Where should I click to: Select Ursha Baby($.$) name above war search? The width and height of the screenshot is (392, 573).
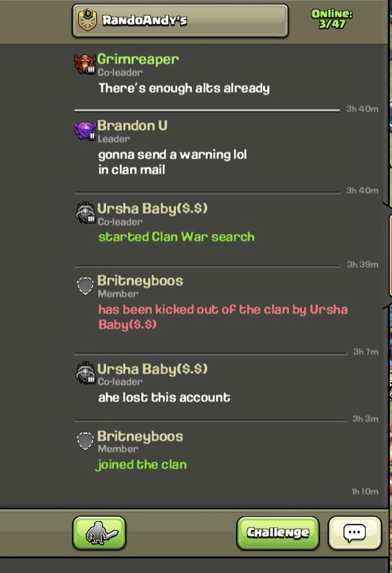[x=153, y=208]
